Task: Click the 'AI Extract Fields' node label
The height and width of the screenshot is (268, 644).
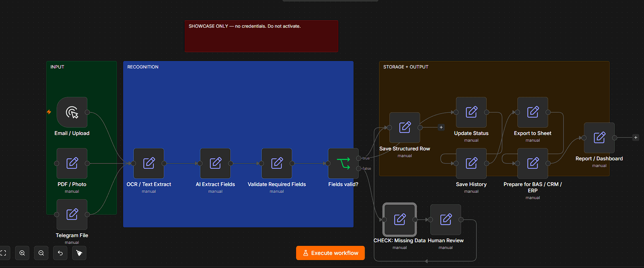Action: coord(215,184)
